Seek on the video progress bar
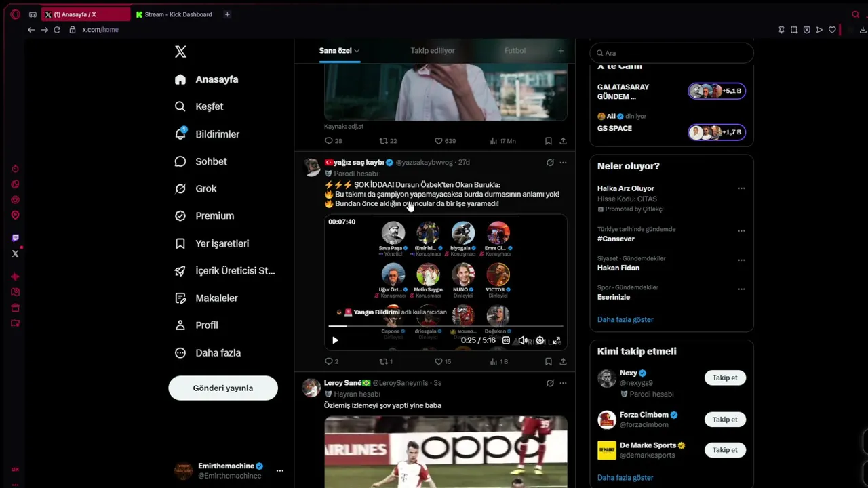The image size is (868, 488). [x=446, y=326]
